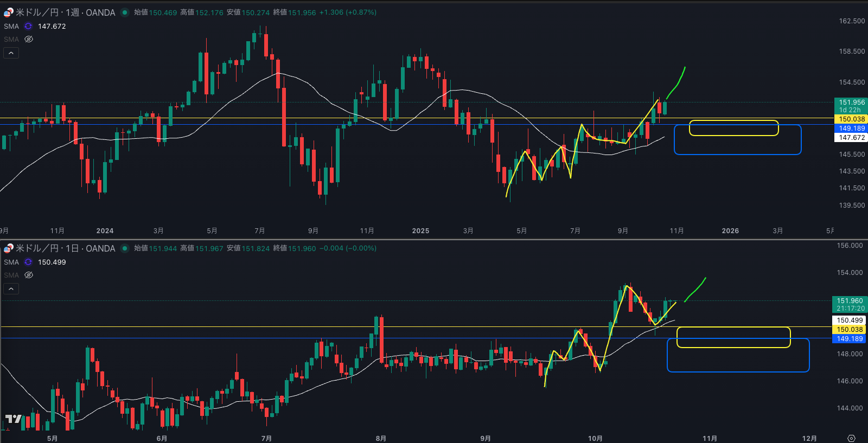The image size is (868, 443).
Task: Click the USD/JPY flag icon on daily chart
Action: pyautogui.click(x=8, y=248)
